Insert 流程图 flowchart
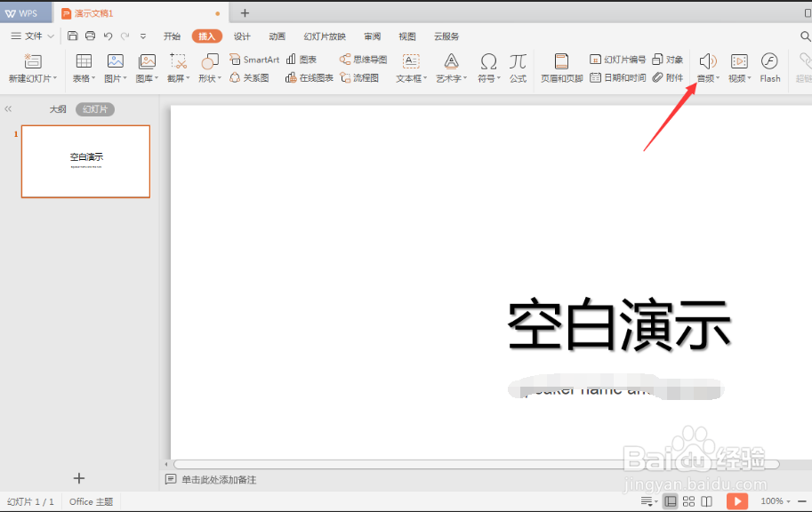 coord(359,77)
